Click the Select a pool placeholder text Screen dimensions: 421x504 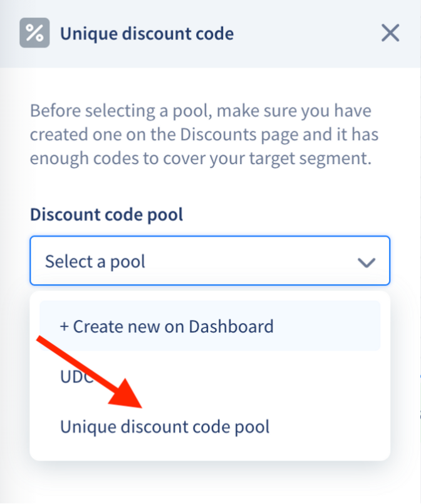tap(95, 261)
